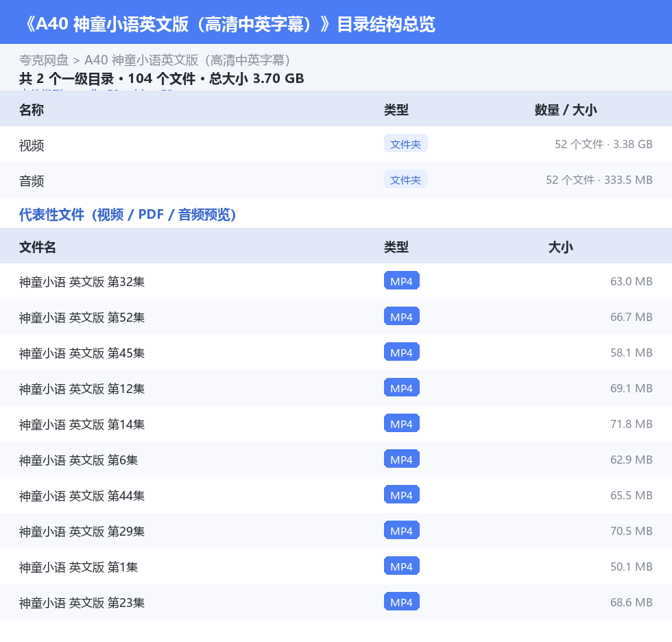The image size is (672, 642).
Task: Click the MP4 badge for 第23集
Action: pos(402,602)
